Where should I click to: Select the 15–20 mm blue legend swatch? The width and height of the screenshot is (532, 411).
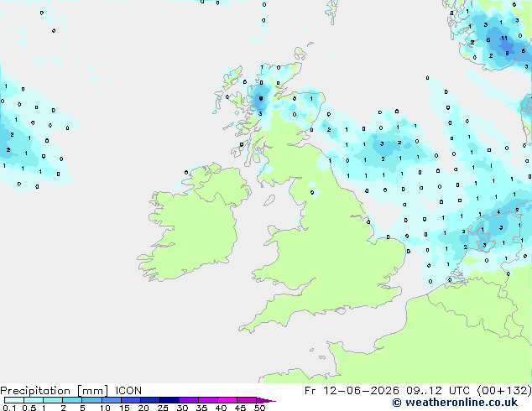click(x=130, y=400)
